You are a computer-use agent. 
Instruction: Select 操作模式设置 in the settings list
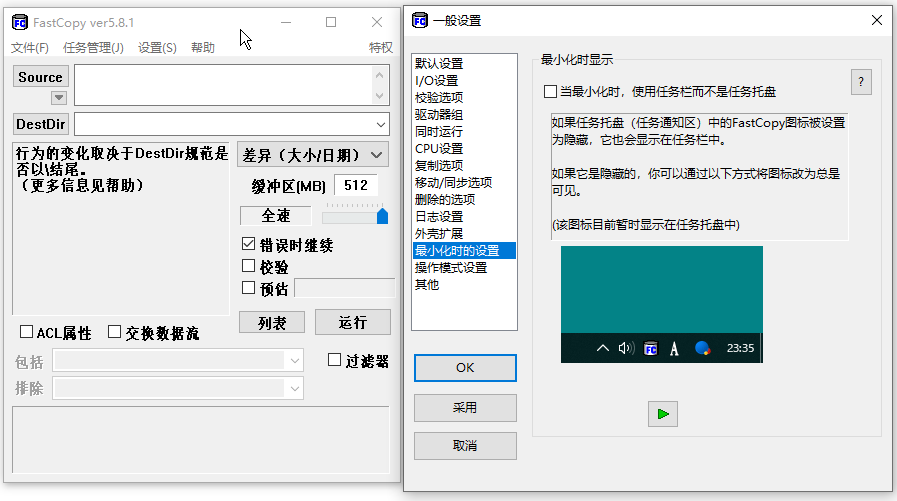coord(464,268)
